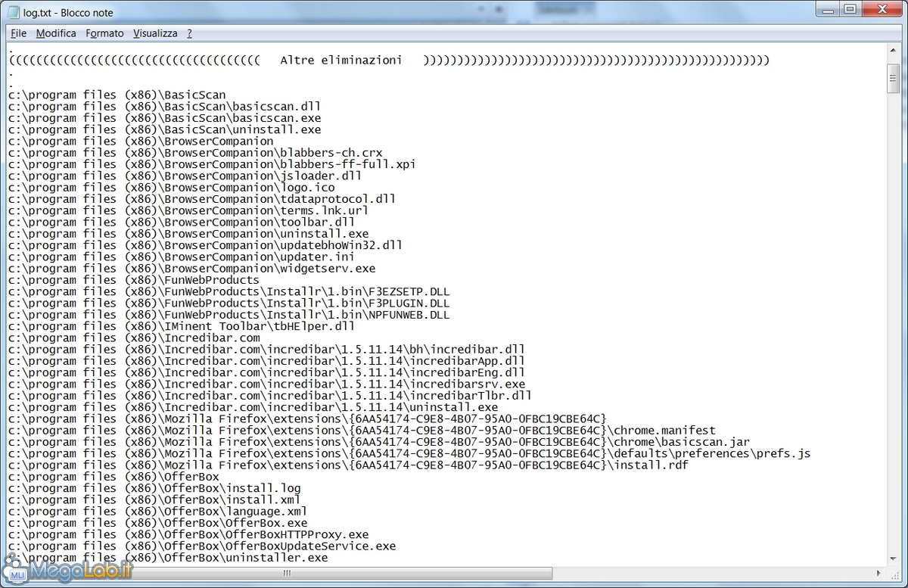Click the 'defaults\preferences\prefs.js' line
Image resolution: width=908 pixels, height=588 pixels.
point(409,453)
